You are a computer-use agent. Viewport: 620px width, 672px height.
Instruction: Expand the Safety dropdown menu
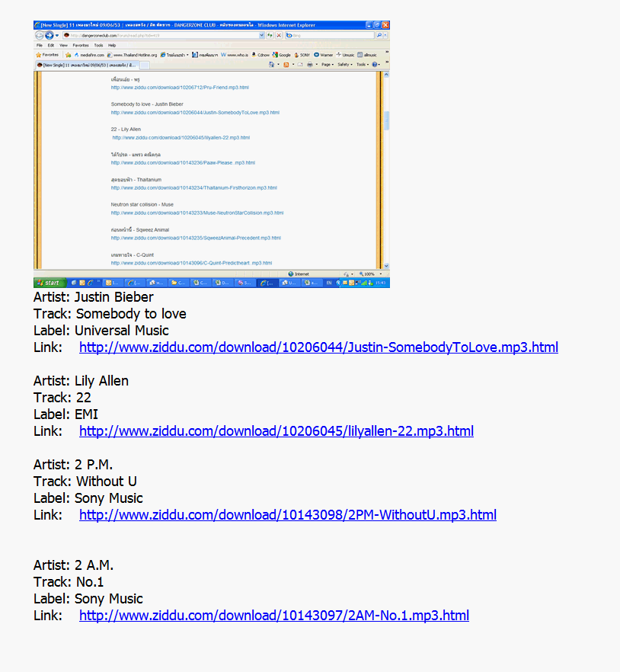click(344, 65)
